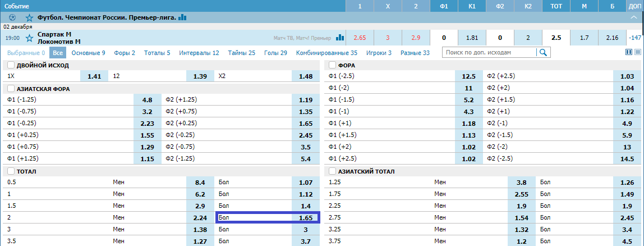Bet on double chance X2 at 1.48
Viewport: 644px width, 246px height.
point(306,76)
